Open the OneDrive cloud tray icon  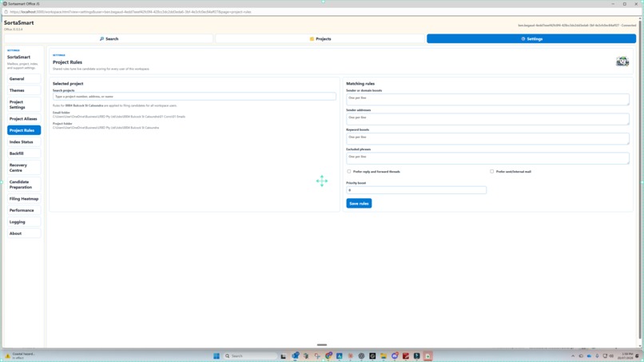[x=589, y=356]
